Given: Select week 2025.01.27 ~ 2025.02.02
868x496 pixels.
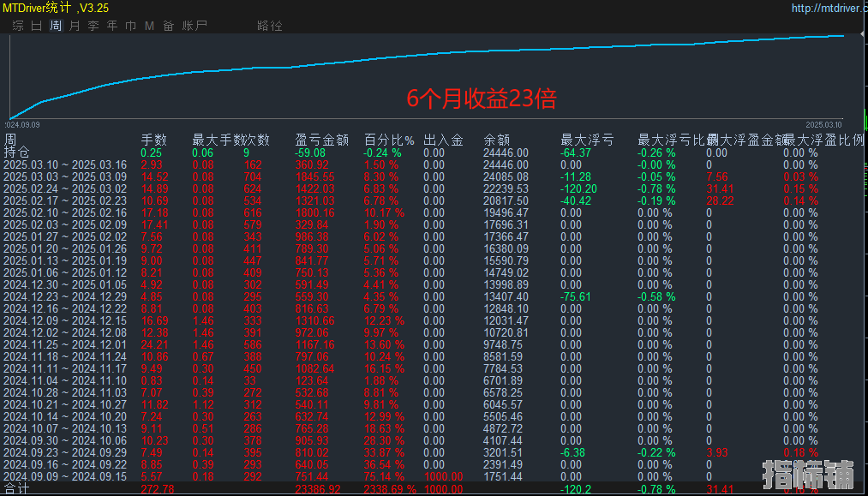Looking at the screenshot, I should pos(65,237).
